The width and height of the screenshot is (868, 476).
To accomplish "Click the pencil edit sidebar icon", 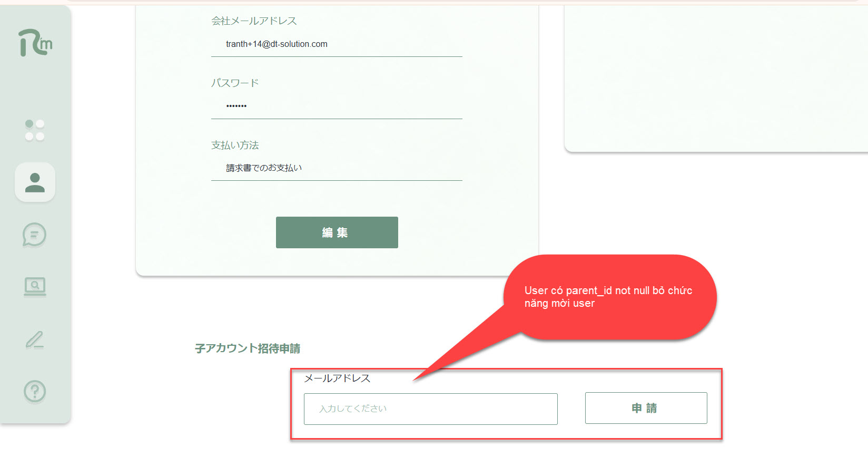I will (x=35, y=340).
